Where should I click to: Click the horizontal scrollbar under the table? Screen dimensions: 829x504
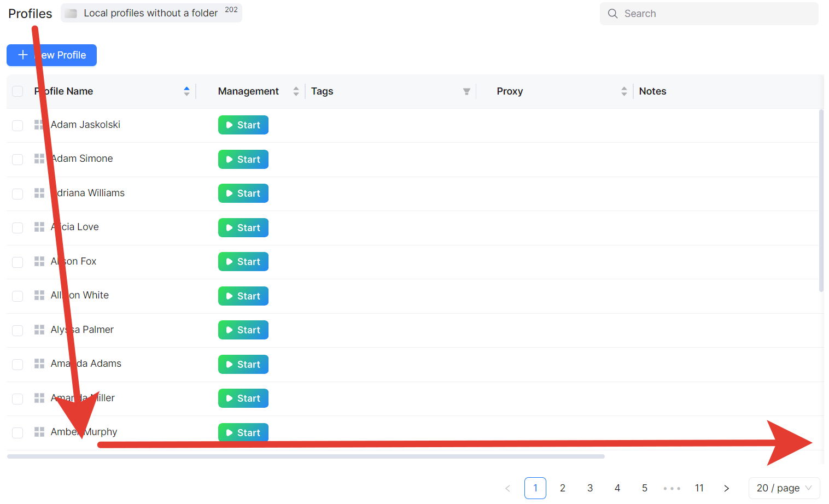[306, 456]
